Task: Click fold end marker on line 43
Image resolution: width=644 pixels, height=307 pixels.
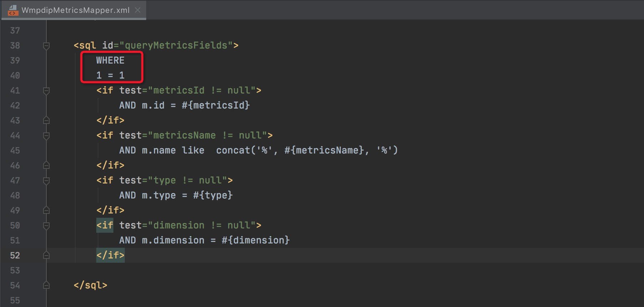Action: 46,120
